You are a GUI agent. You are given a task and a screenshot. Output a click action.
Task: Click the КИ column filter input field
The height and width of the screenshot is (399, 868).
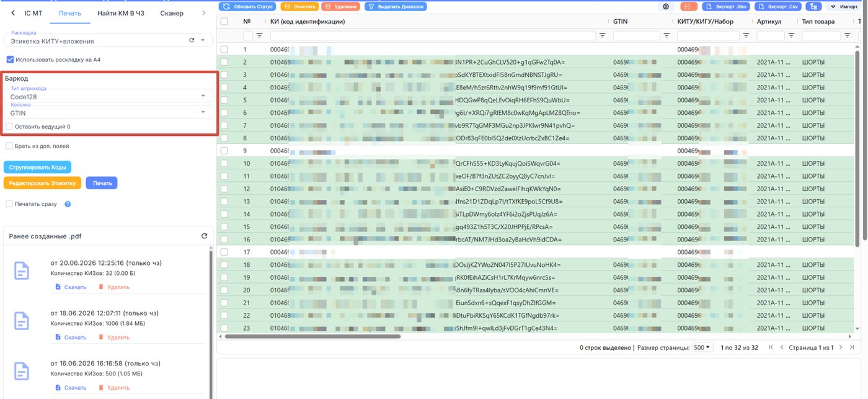coord(433,36)
